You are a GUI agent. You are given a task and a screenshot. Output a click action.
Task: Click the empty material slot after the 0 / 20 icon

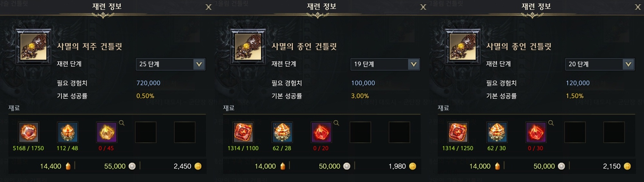coord(360,132)
